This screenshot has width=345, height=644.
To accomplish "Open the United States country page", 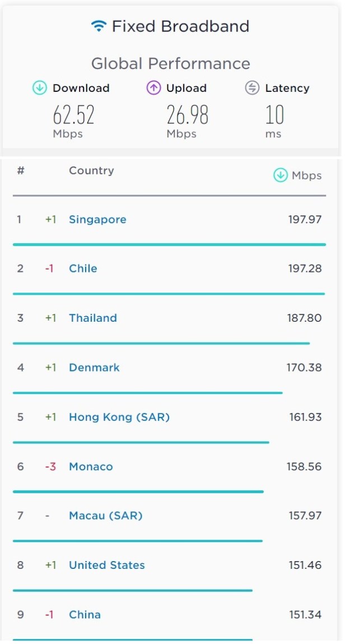I will 106,565.
